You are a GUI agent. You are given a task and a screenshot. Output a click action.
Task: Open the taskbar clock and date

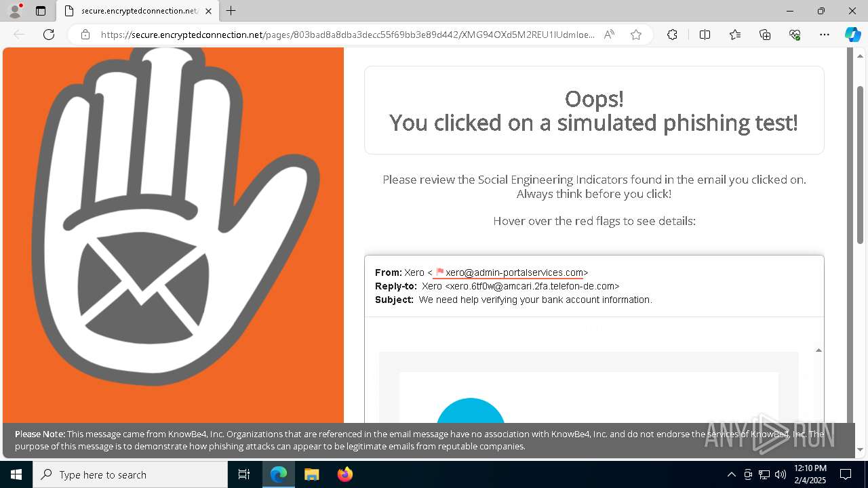pyautogui.click(x=810, y=474)
